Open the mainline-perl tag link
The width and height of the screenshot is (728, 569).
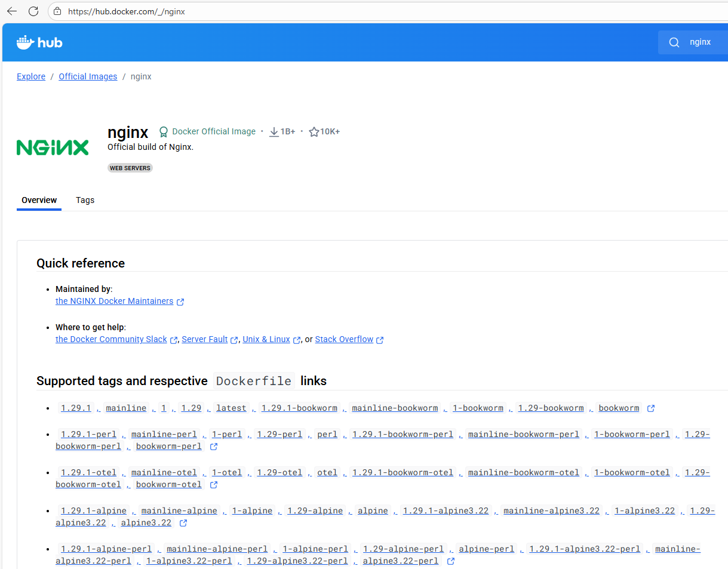[164, 434]
